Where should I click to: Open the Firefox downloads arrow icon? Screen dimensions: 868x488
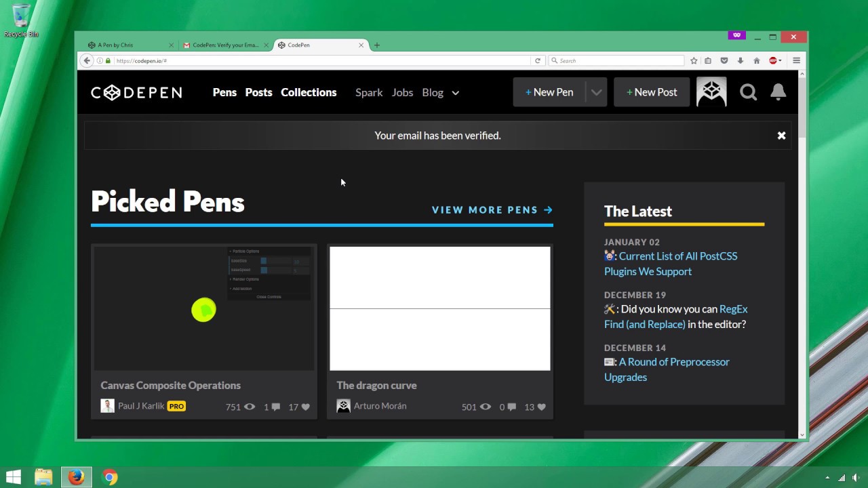point(741,60)
